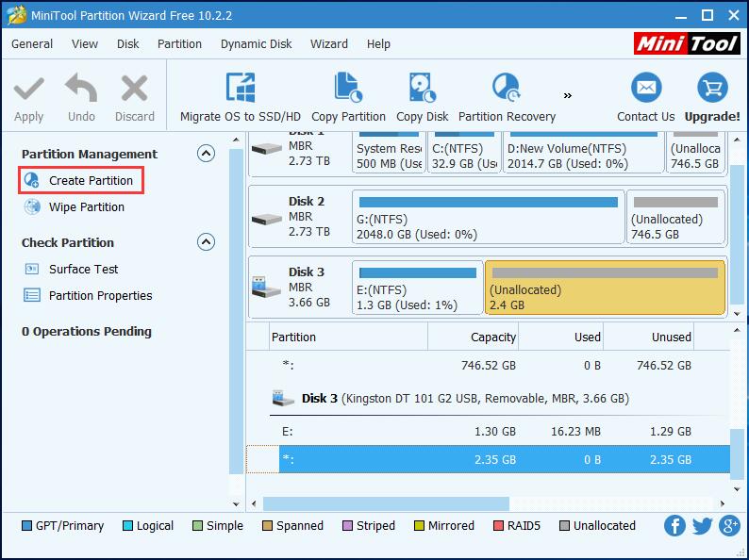Screen dimensions: 749x560
Task: Click the Wipe Partition link
Action: pos(87,207)
